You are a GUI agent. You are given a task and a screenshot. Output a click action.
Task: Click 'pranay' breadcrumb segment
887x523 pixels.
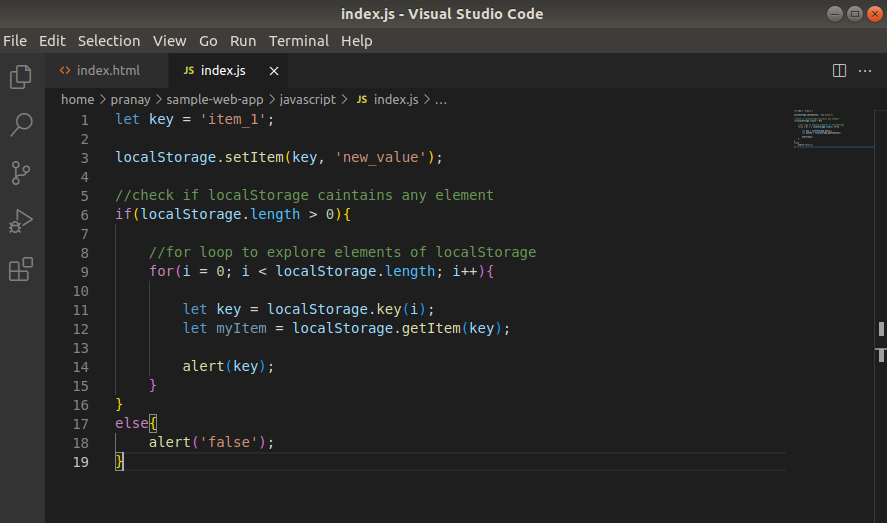coord(130,100)
